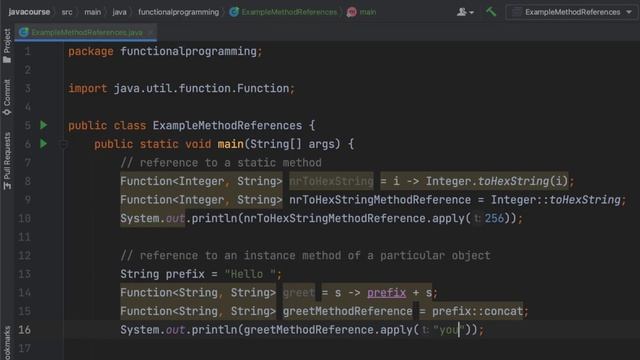The image size is (640, 360).
Task: Open the Pull Requests tool window
Action: point(7,160)
